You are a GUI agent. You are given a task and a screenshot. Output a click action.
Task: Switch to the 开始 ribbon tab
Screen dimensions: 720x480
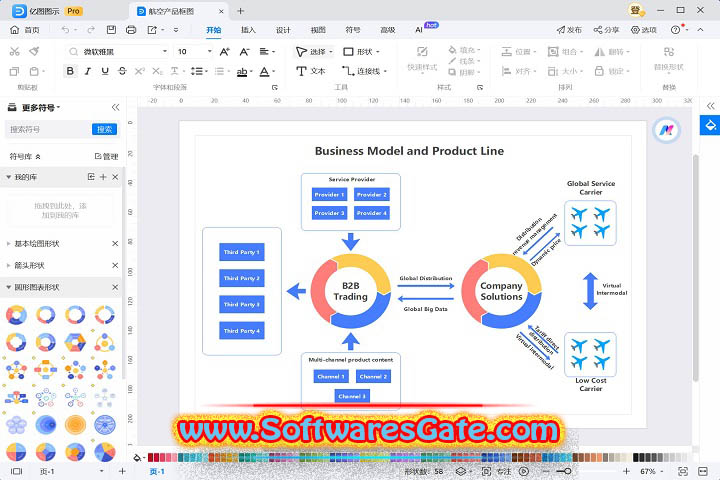point(214,30)
